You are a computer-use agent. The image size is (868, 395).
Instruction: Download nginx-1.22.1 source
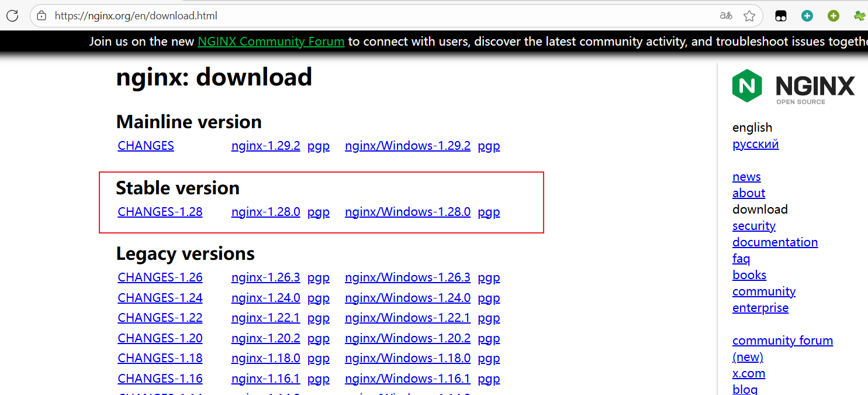265,318
